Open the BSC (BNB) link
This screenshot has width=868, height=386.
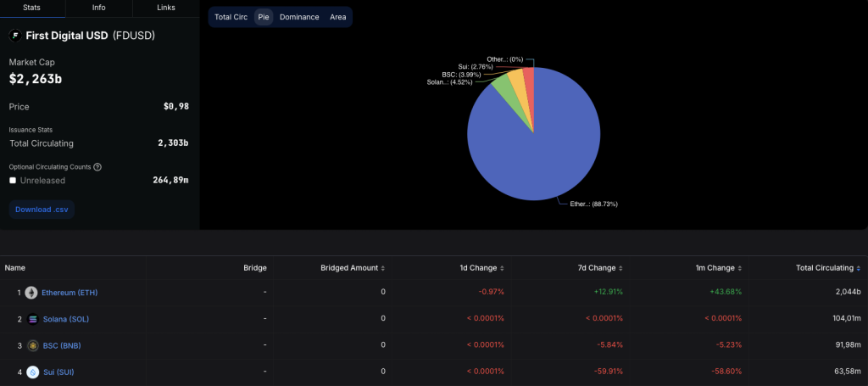coord(62,345)
